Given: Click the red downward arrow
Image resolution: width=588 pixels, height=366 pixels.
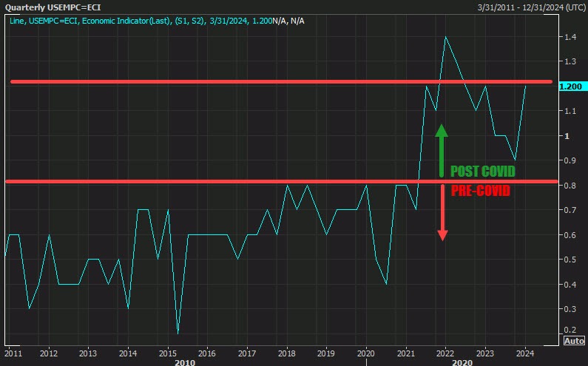Looking at the screenshot, I should pyautogui.click(x=442, y=214).
